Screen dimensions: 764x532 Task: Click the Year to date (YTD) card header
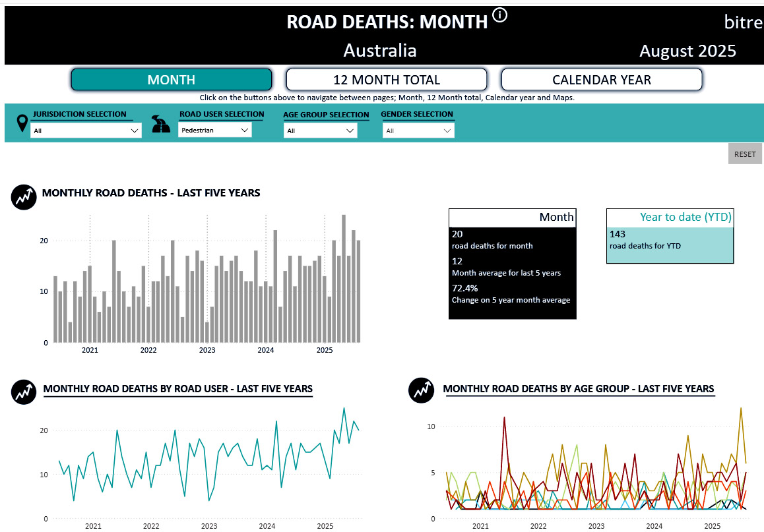click(x=670, y=218)
